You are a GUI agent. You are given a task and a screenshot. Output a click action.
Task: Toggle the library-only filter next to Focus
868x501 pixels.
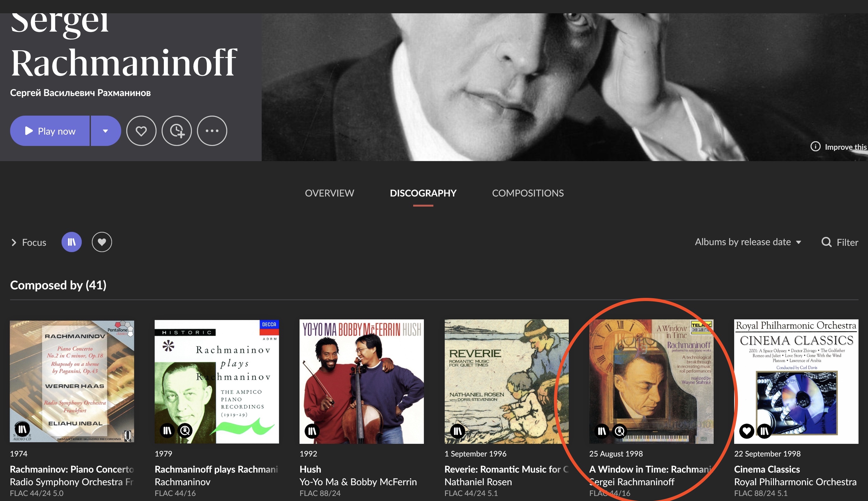(72, 242)
